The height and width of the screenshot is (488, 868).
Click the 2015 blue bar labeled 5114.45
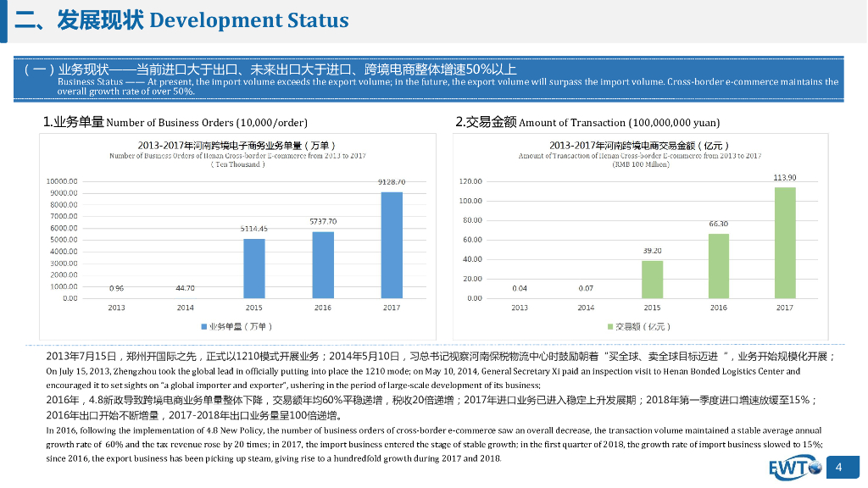tap(254, 268)
